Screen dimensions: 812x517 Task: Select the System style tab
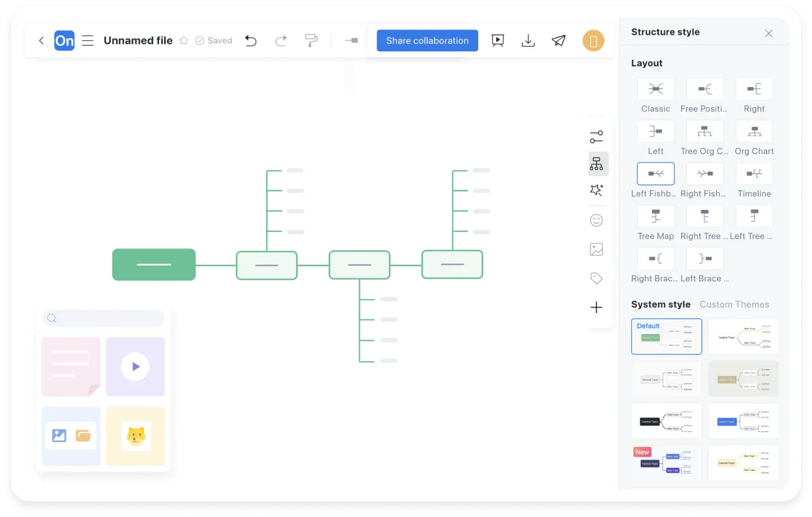(660, 304)
